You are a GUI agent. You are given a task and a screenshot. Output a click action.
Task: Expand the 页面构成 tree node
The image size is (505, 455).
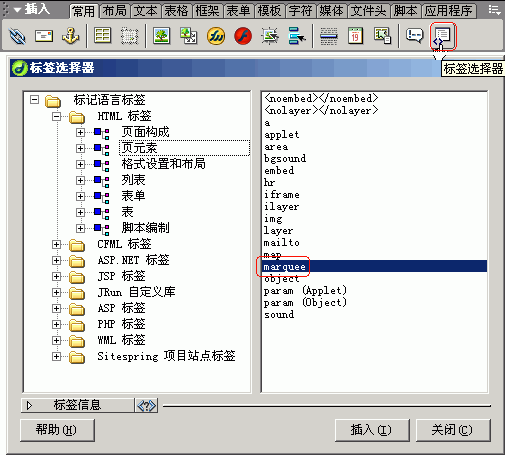coord(80,132)
